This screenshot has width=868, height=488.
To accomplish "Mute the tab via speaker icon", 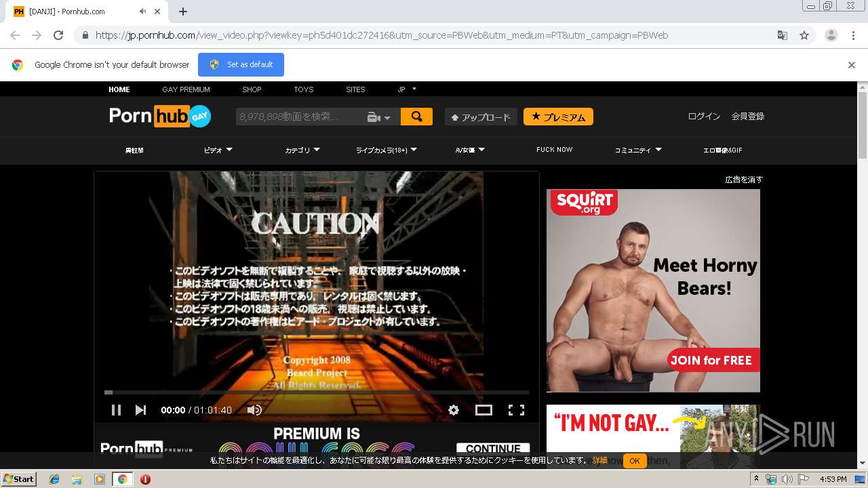I will point(143,12).
